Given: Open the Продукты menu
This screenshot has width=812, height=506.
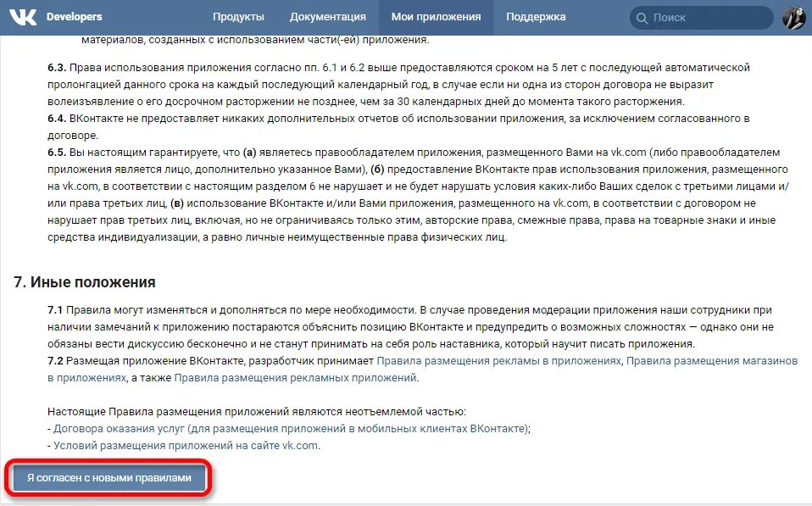Looking at the screenshot, I should [x=238, y=17].
